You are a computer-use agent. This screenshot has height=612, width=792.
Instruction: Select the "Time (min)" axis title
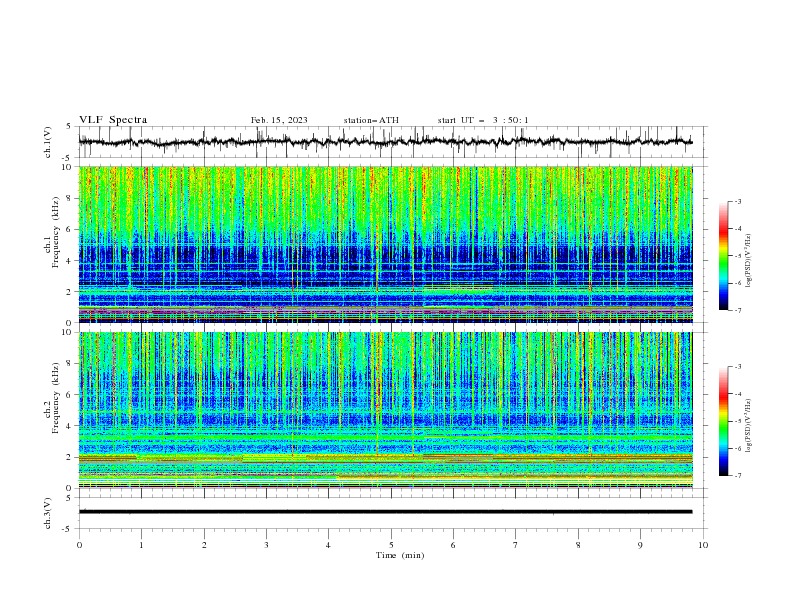pyautogui.click(x=400, y=555)
